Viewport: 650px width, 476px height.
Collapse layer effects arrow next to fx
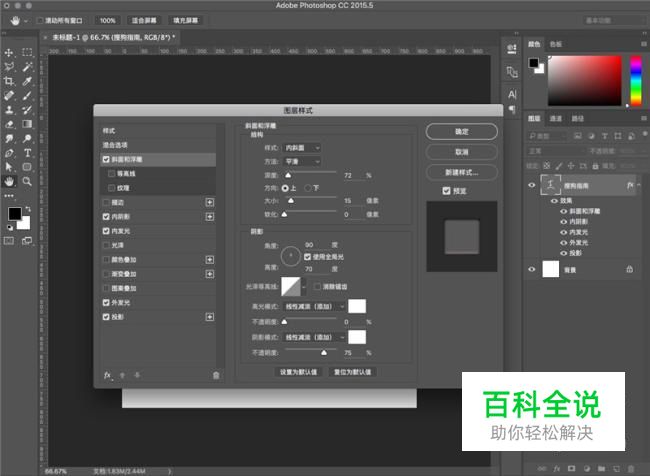point(639,185)
